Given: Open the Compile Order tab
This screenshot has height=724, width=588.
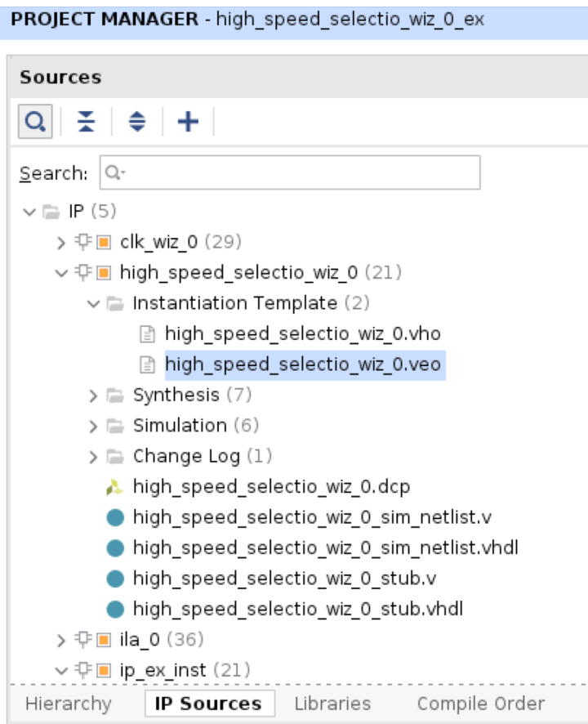Looking at the screenshot, I should pos(480,704).
